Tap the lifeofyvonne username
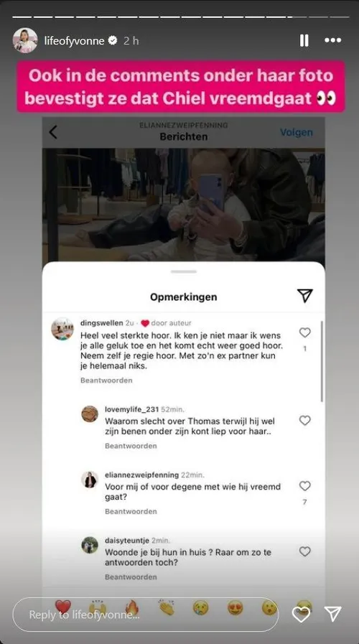 coord(75,41)
